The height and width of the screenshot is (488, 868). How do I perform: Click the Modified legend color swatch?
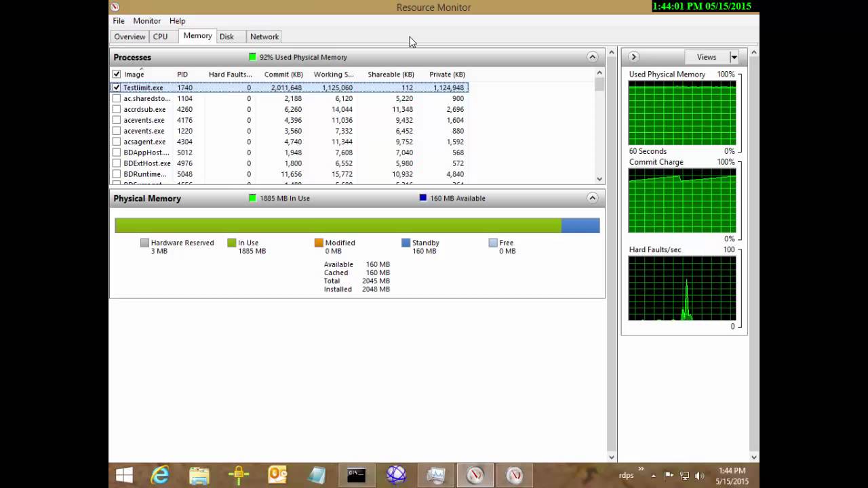319,243
